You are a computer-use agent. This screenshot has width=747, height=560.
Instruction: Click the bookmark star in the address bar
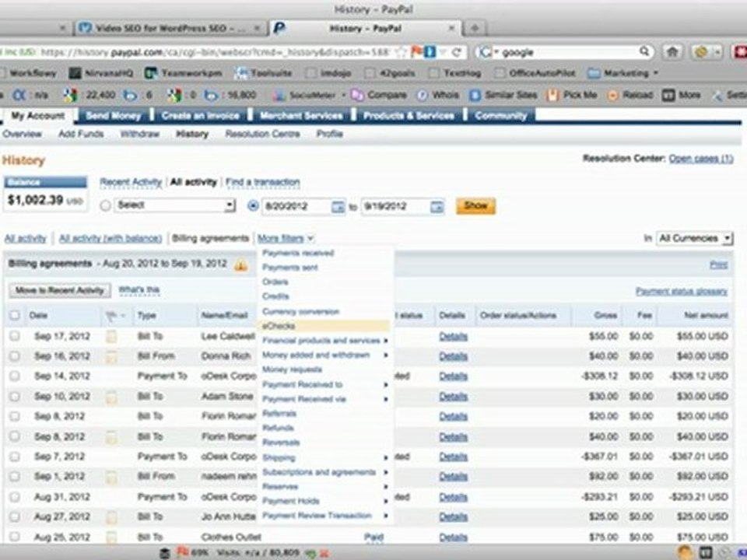(401, 52)
